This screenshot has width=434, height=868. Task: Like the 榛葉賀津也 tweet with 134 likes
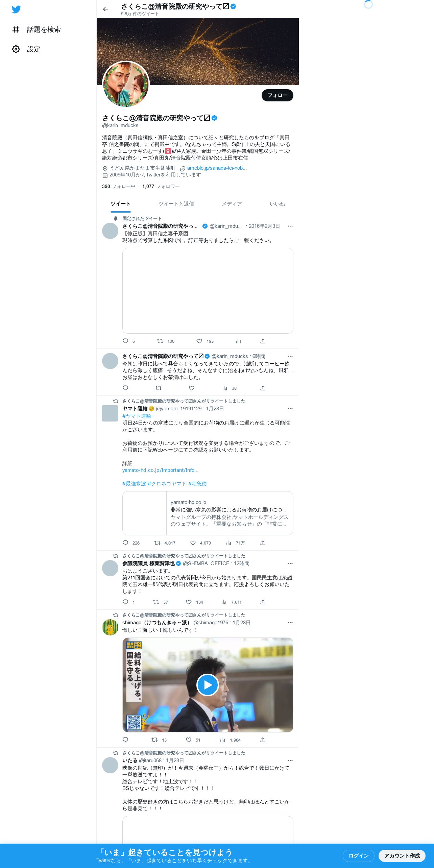point(189,602)
